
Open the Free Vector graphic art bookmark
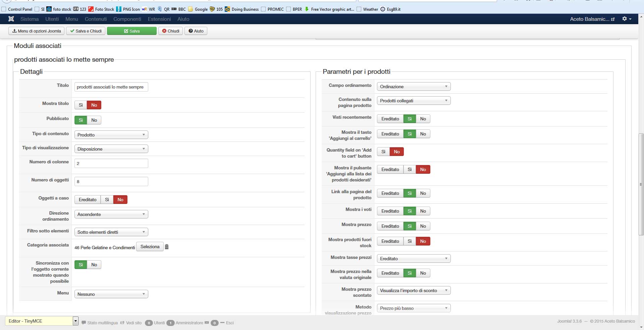tap(329, 9)
